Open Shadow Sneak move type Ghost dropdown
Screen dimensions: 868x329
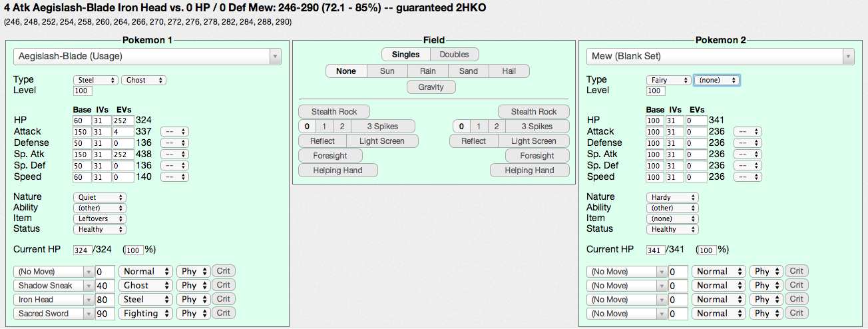tap(146, 286)
